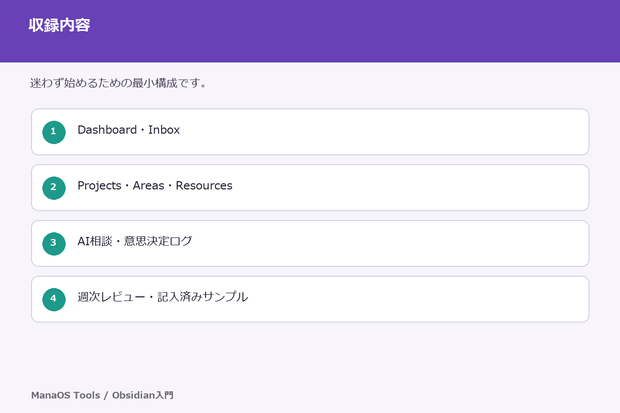Click the subtitle 迷わず始めるための最小構成です

coord(118,83)
